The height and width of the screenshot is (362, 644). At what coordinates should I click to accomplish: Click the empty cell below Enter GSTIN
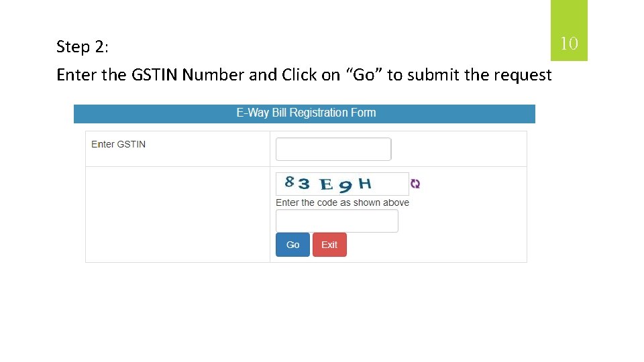click(178, 214)
